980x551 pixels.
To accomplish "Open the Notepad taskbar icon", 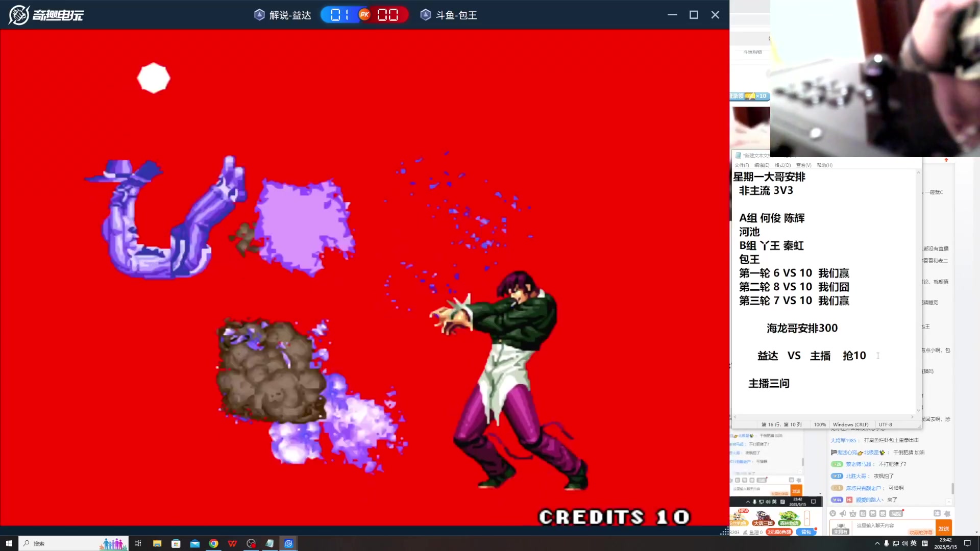I will pyautogui.click(x=269, y=543).
